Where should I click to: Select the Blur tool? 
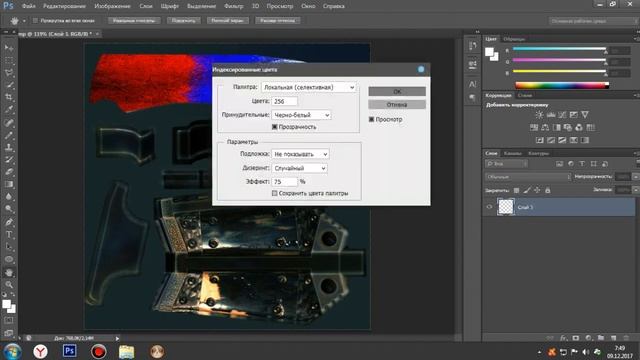pos(9,196)
